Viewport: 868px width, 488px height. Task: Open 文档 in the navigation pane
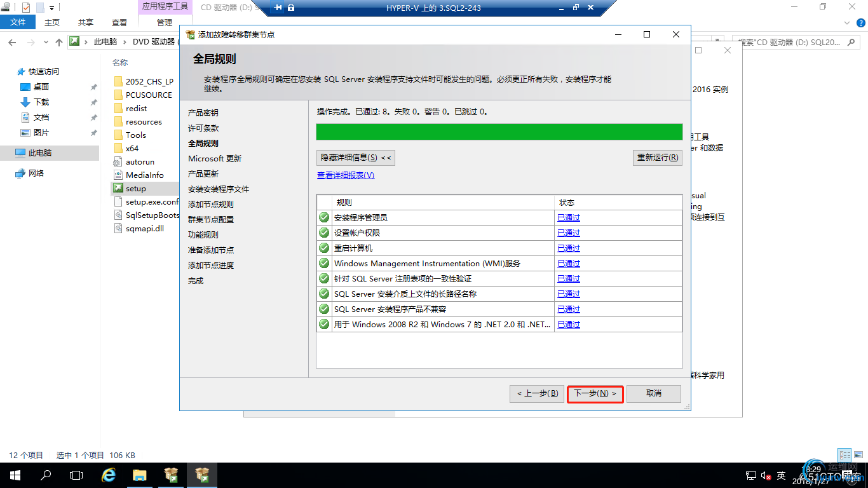pyautogui.click(x=41, y=118)
